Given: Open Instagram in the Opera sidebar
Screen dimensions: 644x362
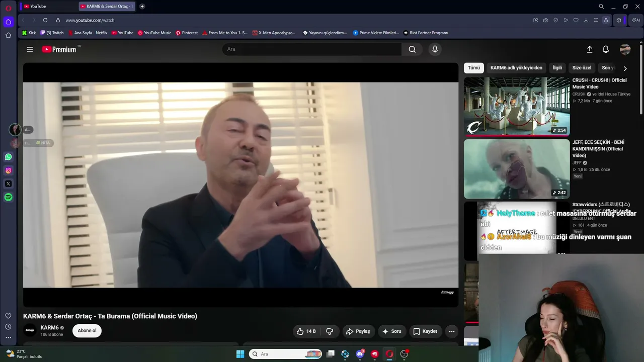Looking at the screenshot, I should 8,170.
